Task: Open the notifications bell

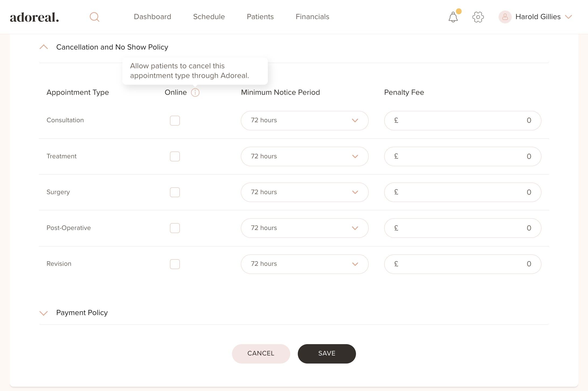Action: [453, 17]
